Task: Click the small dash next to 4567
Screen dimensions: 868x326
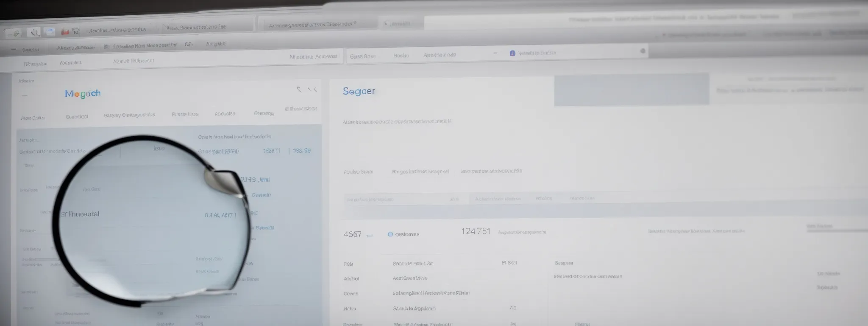Action: tap(370, 235)
